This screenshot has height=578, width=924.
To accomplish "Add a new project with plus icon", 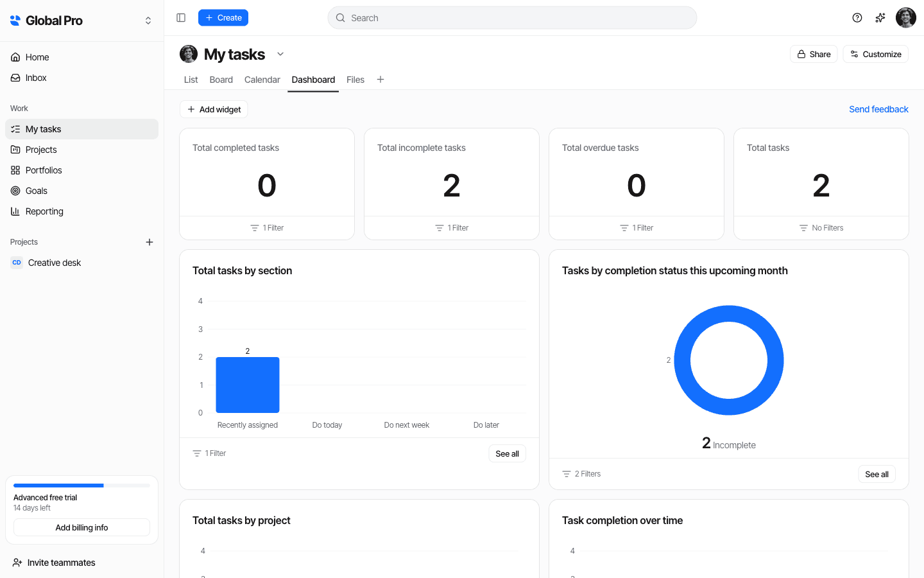I will (150, 242).
